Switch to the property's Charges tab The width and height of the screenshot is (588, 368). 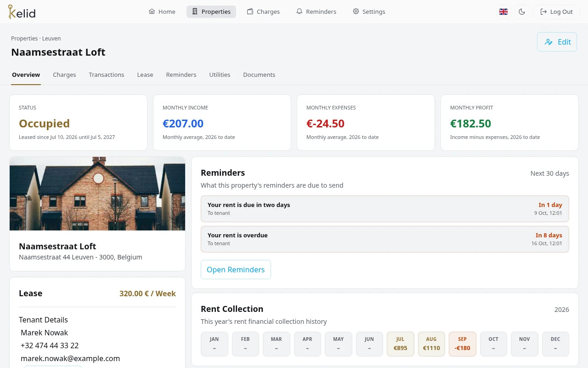pos(64,75)
